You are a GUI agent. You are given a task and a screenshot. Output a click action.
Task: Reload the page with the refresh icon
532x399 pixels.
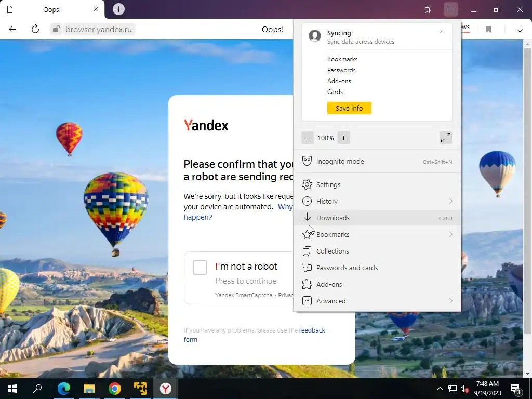(35, 29)
